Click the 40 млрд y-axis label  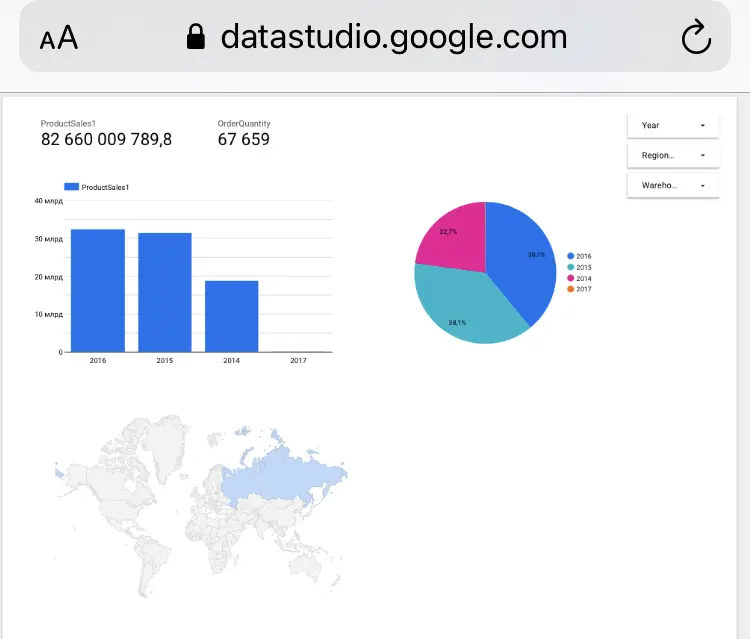coord(48,201)
